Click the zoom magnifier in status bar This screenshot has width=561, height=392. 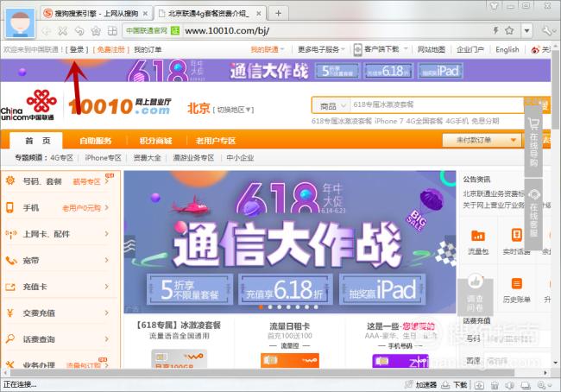pos(542,385)
